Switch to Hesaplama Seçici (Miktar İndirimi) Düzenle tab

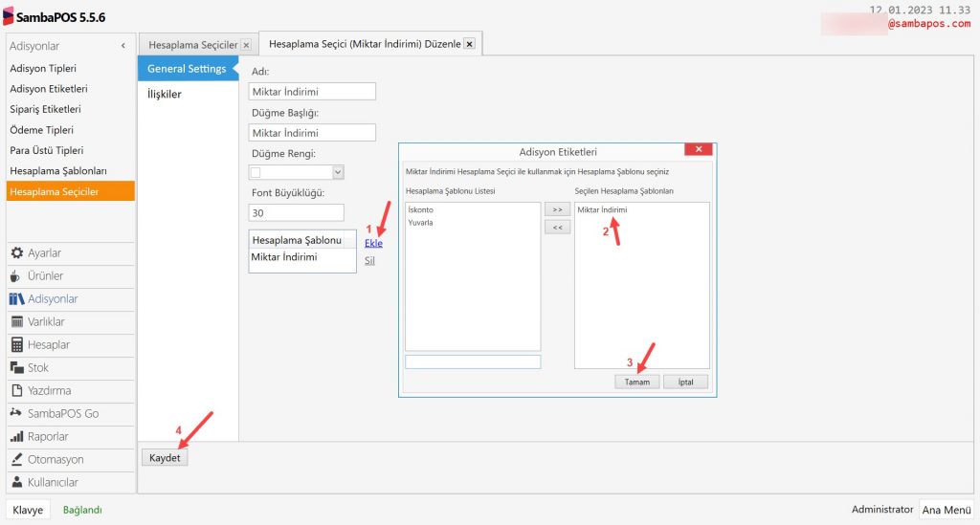pyautogui.click(x=365, y=44)
